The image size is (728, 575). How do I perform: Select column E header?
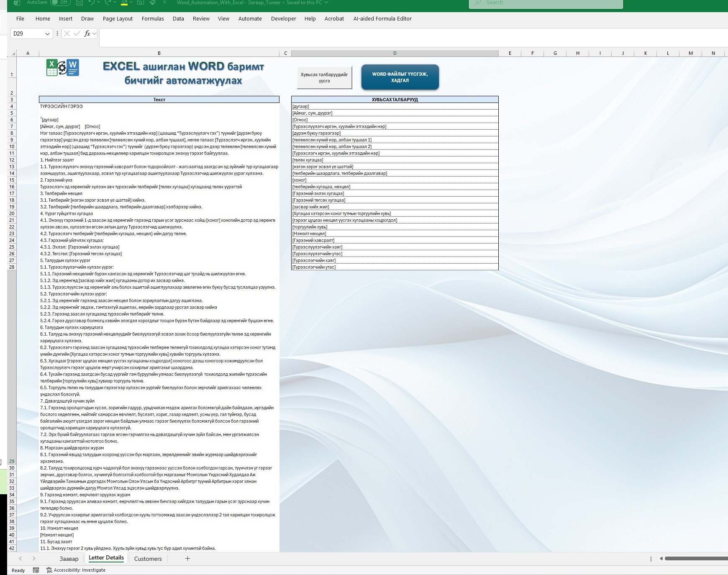tap(510, 53)
